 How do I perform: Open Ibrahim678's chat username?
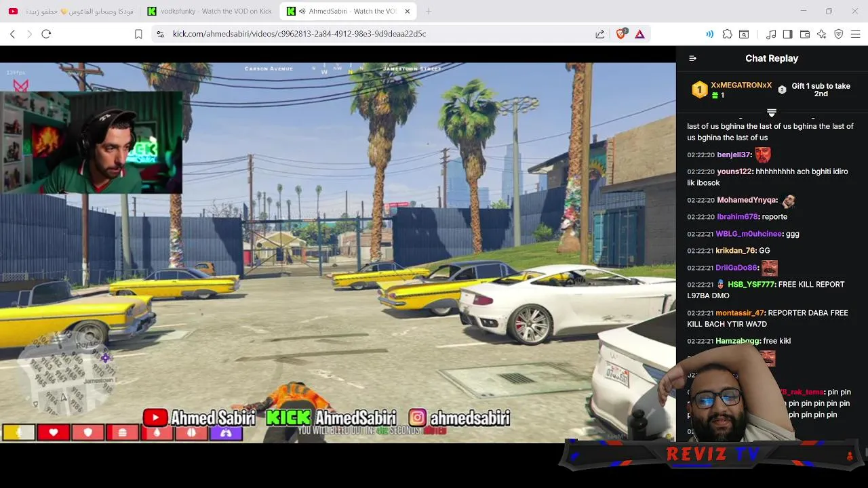click(x=738, y=217)
